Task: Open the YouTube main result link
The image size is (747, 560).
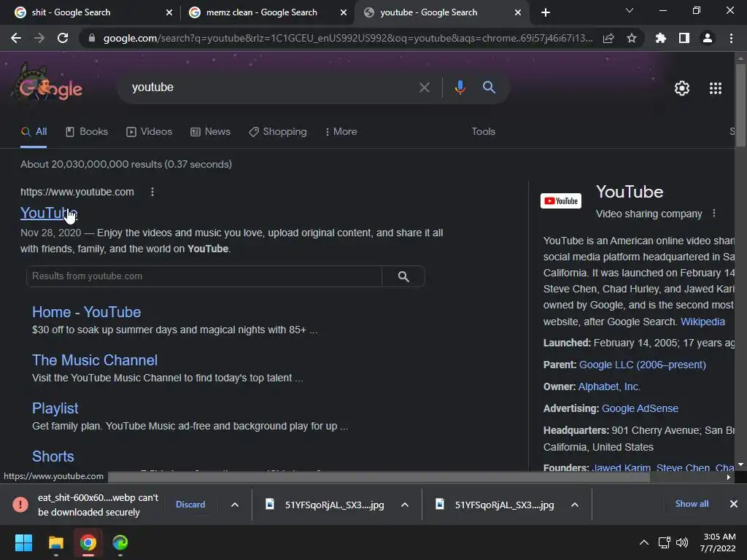Action: (49, 213)
